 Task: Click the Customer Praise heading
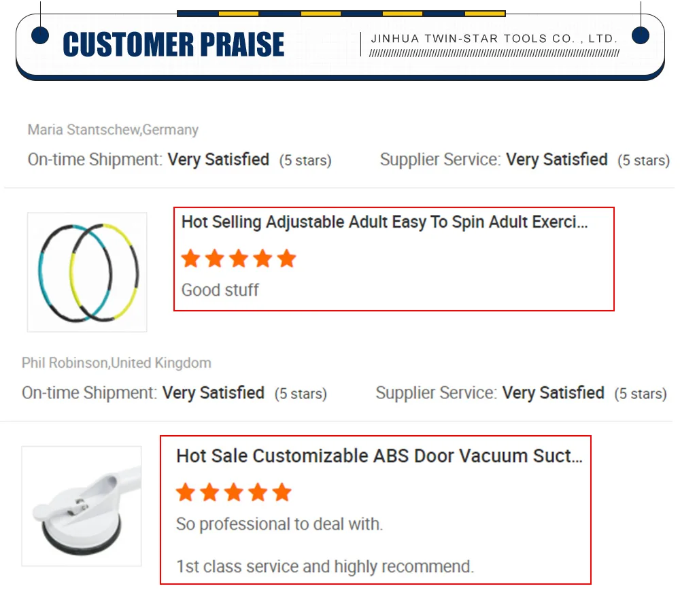pyautogui.click(x=173, y=45)
